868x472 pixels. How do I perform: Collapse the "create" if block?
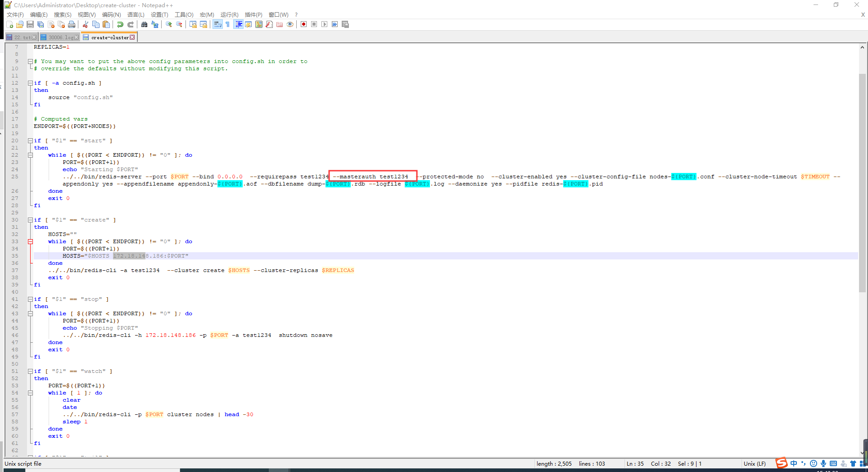30,220
